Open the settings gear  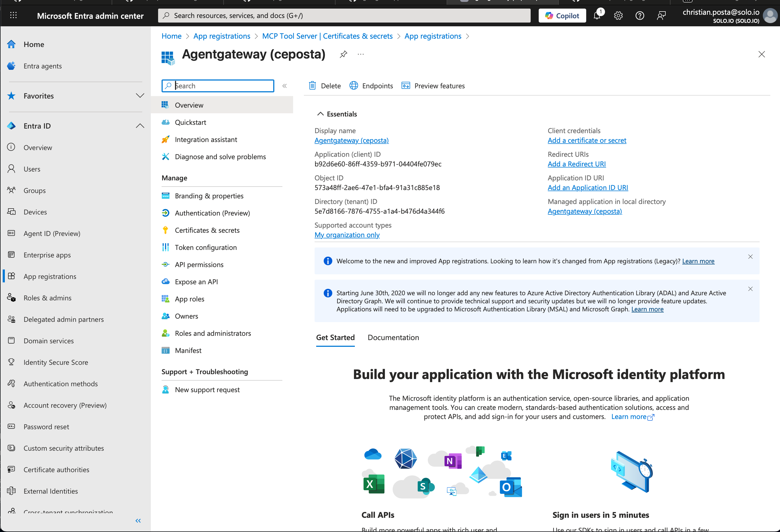(618, 16)
